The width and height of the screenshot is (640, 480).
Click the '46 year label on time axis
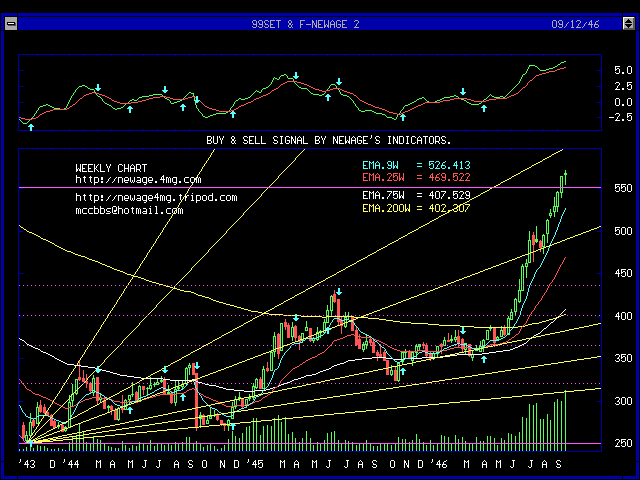[439, 464]
